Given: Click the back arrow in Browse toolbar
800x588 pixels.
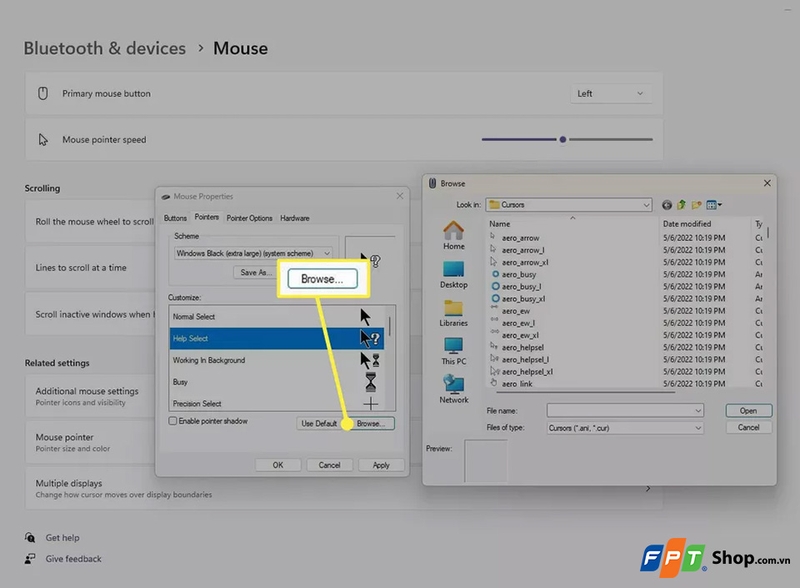Looking at the screenshot, I should tap(666, 205).
